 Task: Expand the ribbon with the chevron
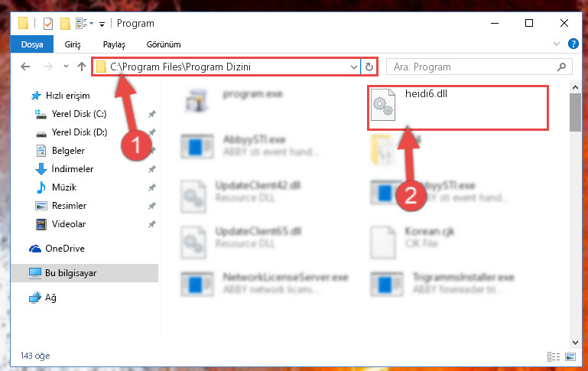557,44
